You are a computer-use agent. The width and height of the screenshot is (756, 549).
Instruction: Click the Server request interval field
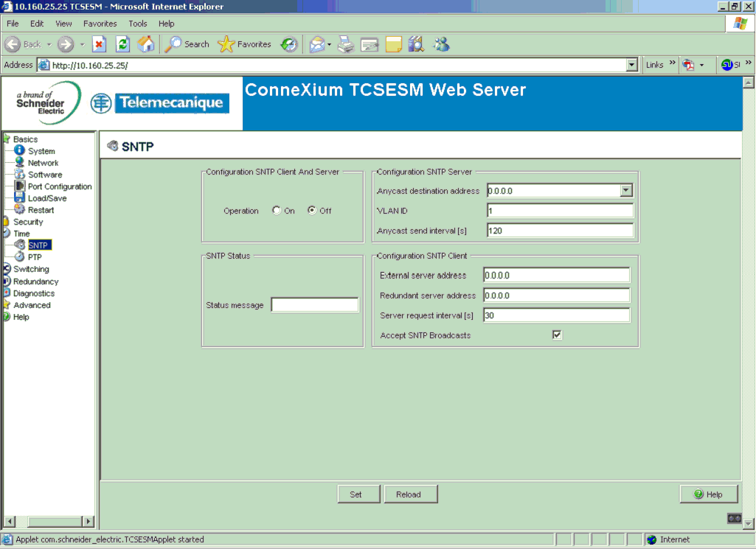[556, 315]
